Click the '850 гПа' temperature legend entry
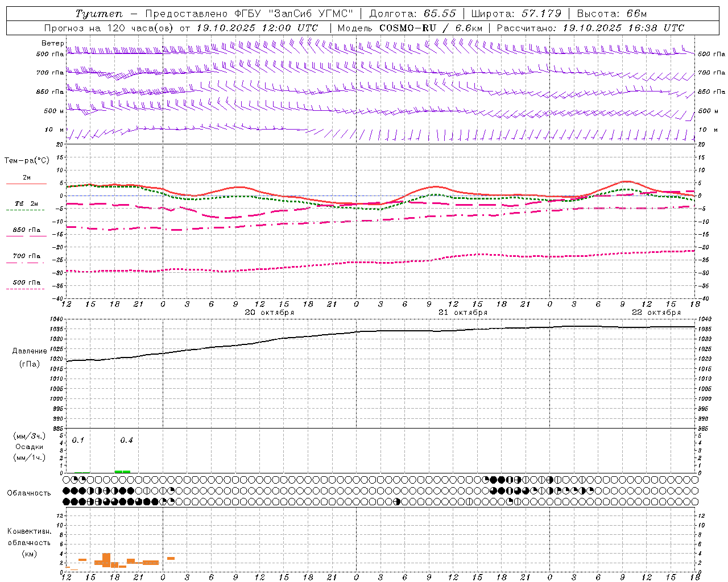728x582 pixels. [x=27, y=230]
